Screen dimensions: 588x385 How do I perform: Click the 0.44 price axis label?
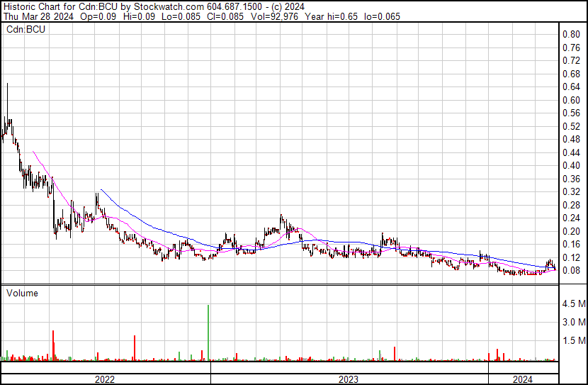click(x=571, y=152)
